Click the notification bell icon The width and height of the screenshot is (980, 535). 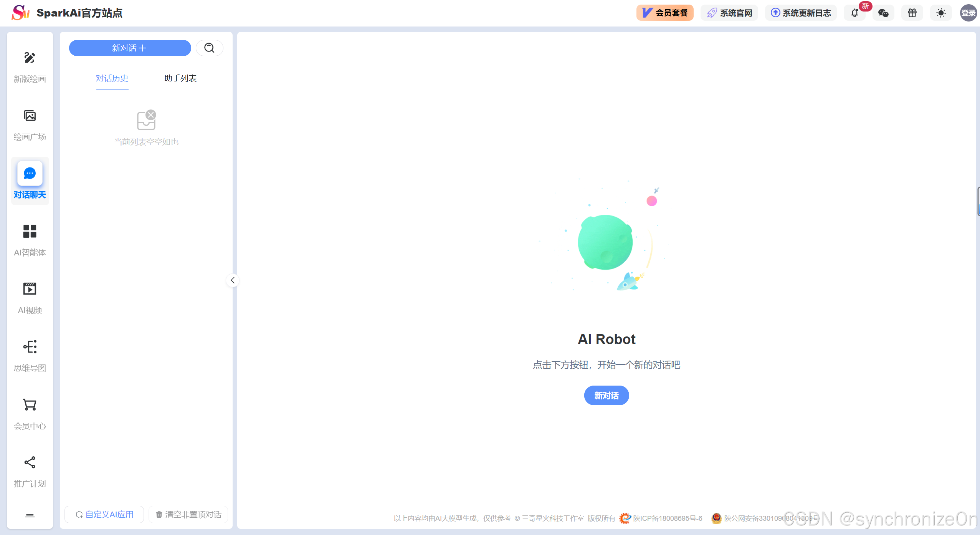click(854, 13)
